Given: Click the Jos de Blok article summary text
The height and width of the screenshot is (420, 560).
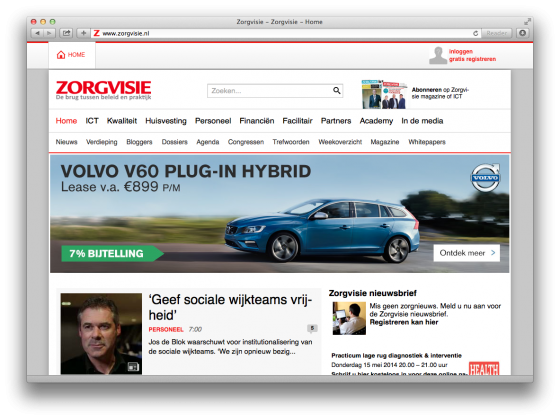Looking at the screenshot, I should pos(230,347).
